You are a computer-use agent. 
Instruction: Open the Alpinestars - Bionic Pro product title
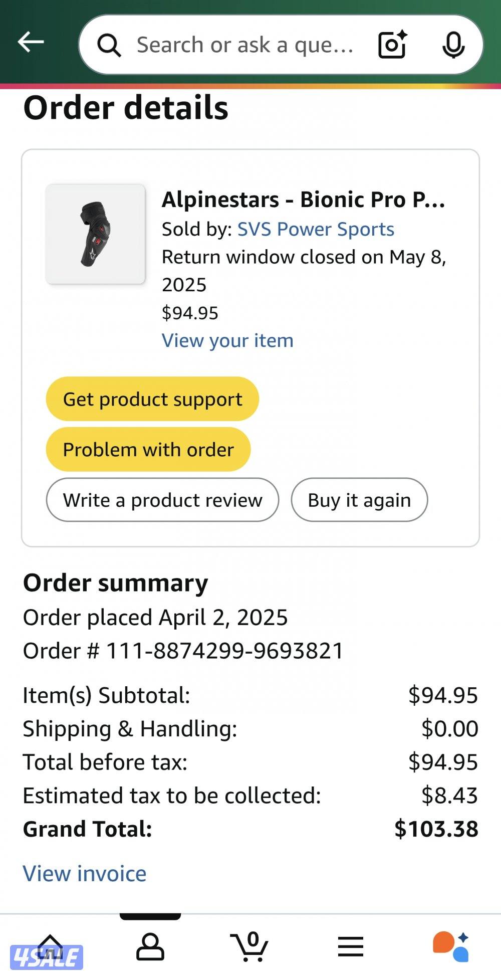303,200
